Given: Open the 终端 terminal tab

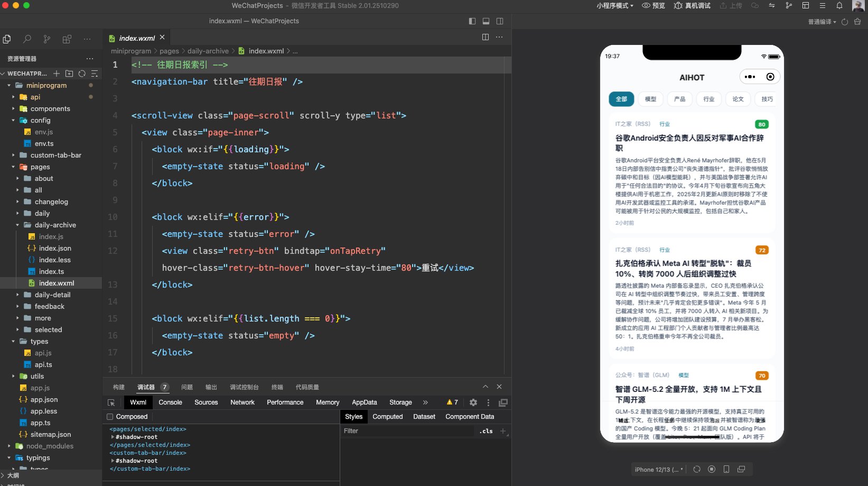Looking at the screenshot, I should click(x=277, y=387).
